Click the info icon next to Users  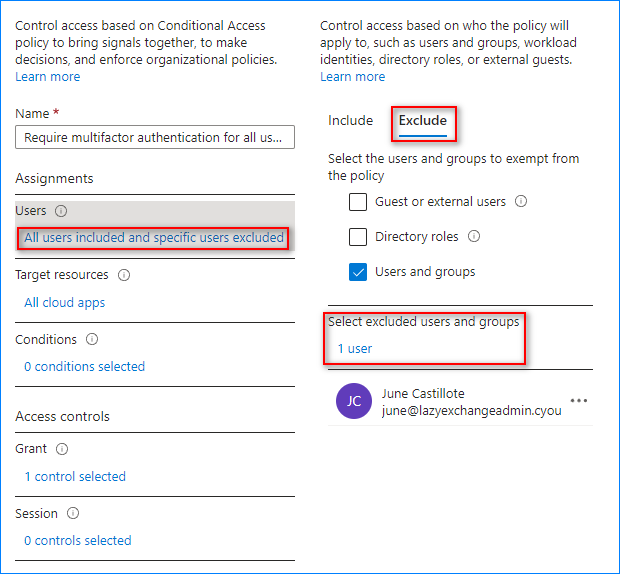pyautogui.click(x=61, y=211)
